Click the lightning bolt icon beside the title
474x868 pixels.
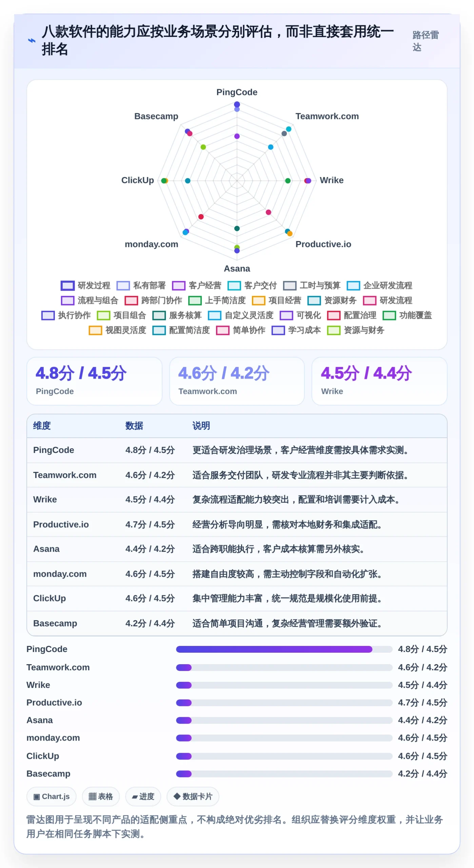(32, 41)
